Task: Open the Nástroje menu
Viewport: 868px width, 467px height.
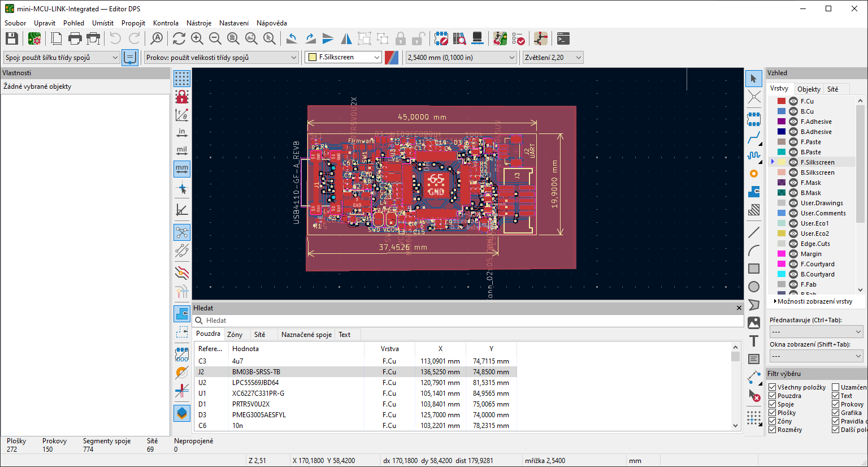Action: point(199,23)
